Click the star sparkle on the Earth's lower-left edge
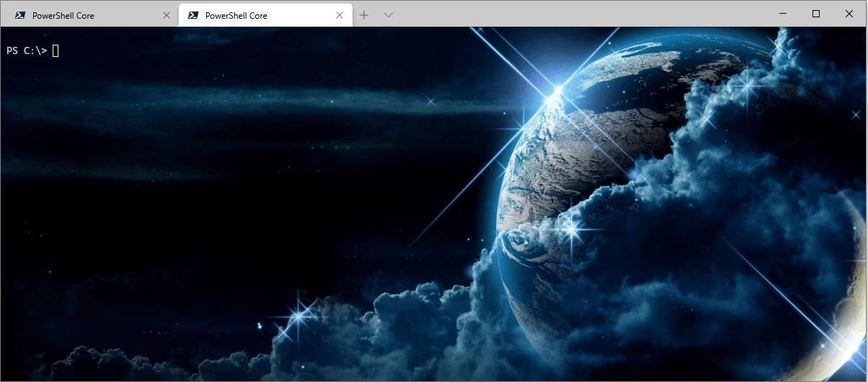Viewport: 868px width, 382px height. 573,231
